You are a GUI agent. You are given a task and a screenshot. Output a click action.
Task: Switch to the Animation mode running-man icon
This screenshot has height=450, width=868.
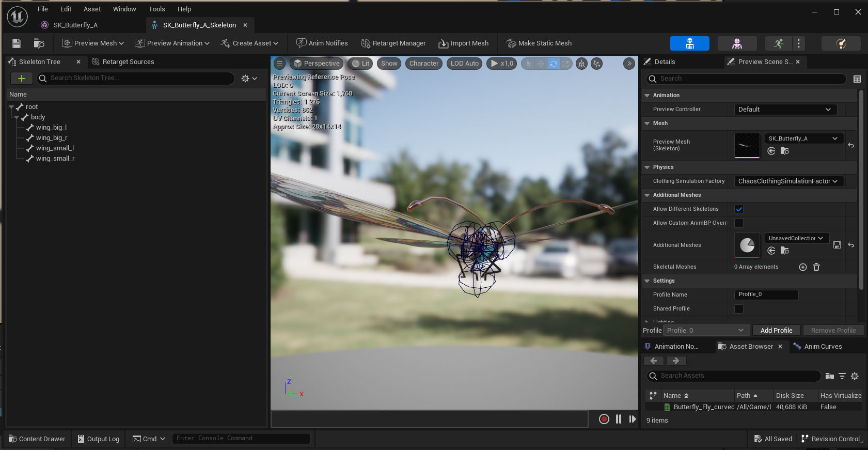coord(779,43)
